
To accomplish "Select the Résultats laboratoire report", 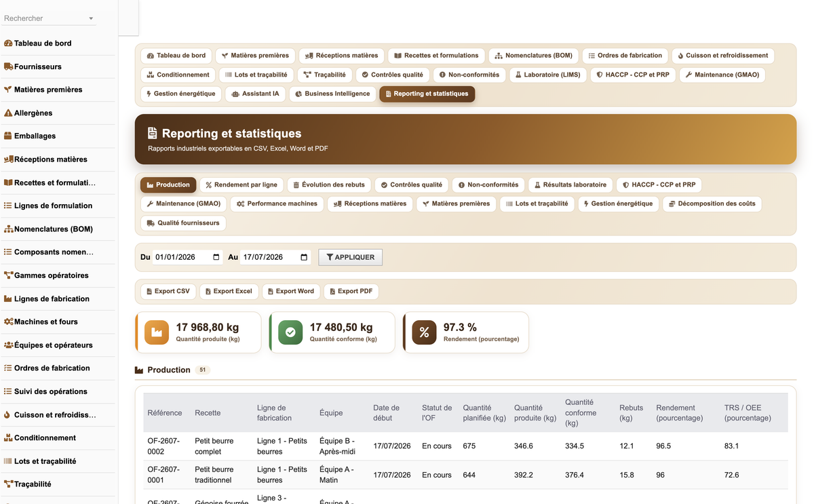I will pos(570,185).
